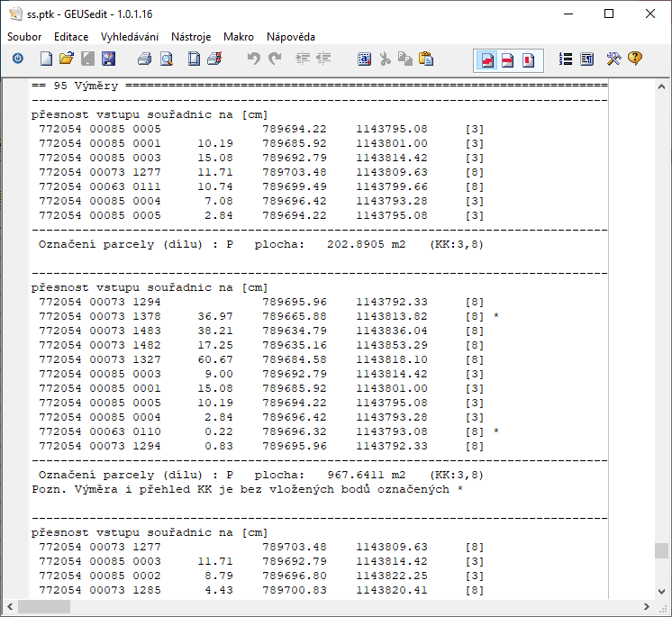This screenshot has height=617, width=672.
Task: Click the power/exit icon in toolbar
Action: [x=18, y=59]
